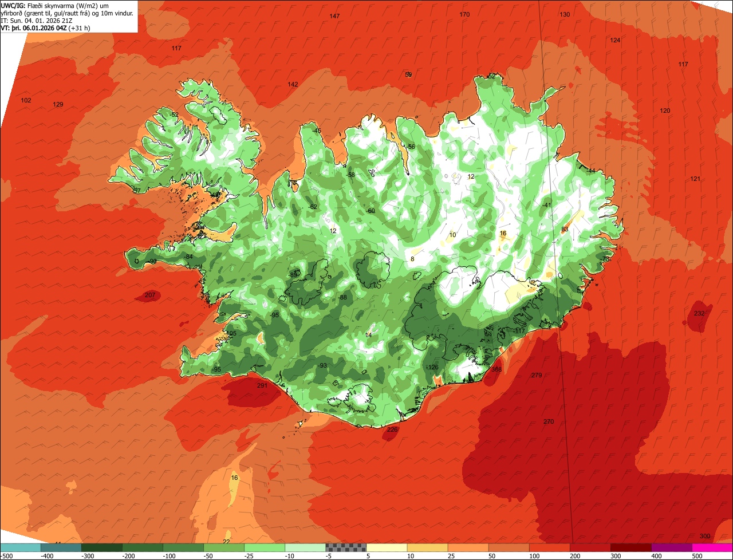Select the checkered swatch labeled -5

point(346,547)
